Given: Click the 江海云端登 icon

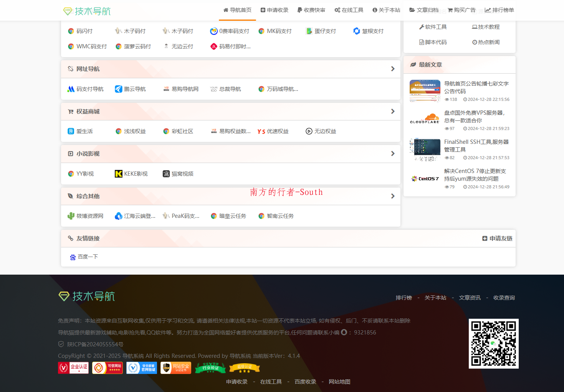Looking at the screenshot, I should coord(119,216).
